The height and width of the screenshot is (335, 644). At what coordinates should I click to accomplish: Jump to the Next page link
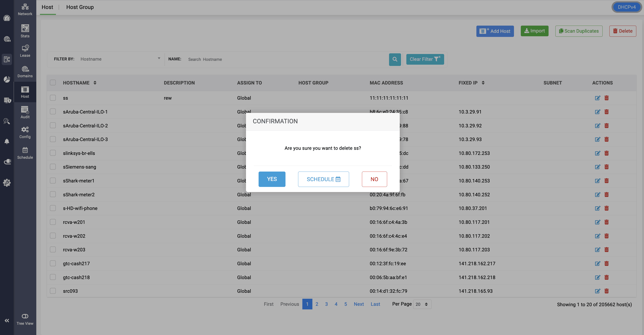(x=359, y=304)
